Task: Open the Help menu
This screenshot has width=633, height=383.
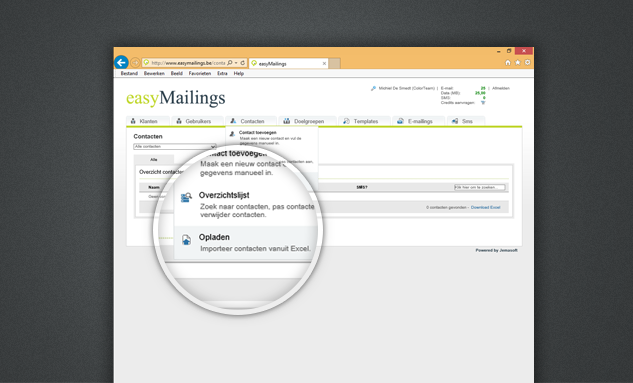Action: (x=239, y=73)
